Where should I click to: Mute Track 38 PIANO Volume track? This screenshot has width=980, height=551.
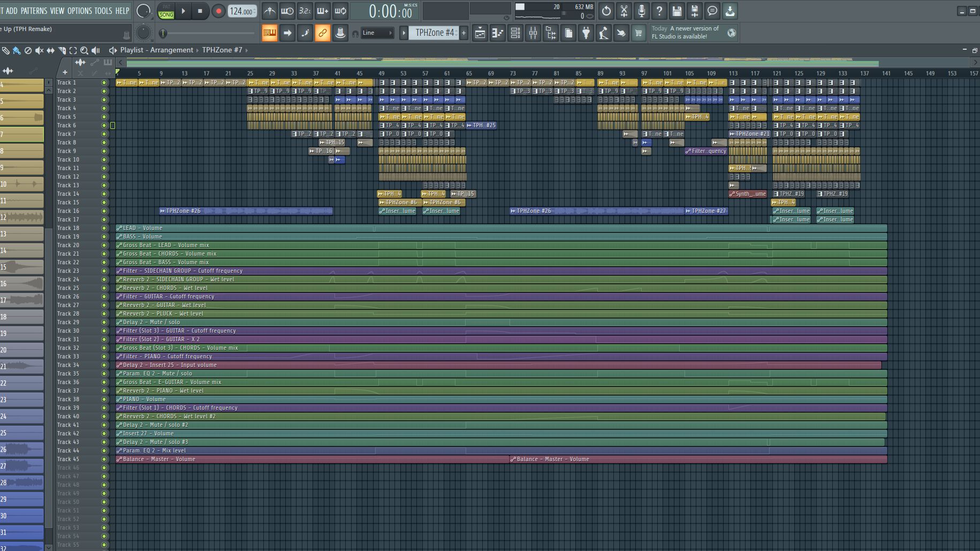(104, 400)
